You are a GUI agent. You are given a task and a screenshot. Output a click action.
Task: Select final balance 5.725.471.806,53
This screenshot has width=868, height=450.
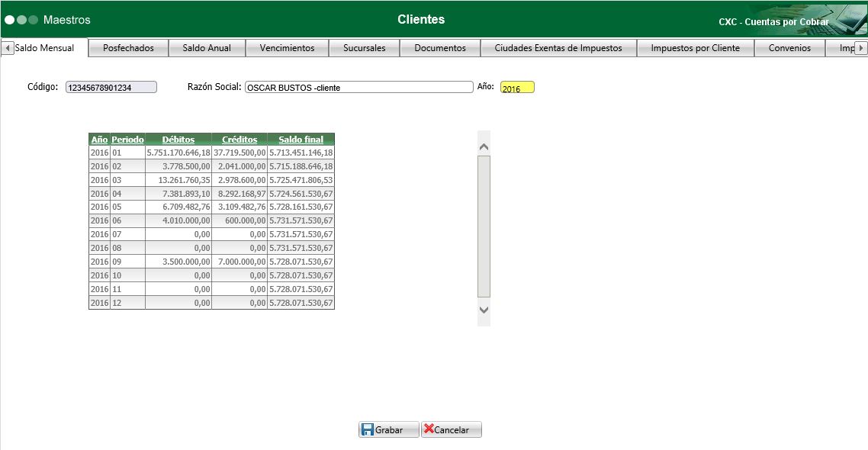tap(301, 181)
